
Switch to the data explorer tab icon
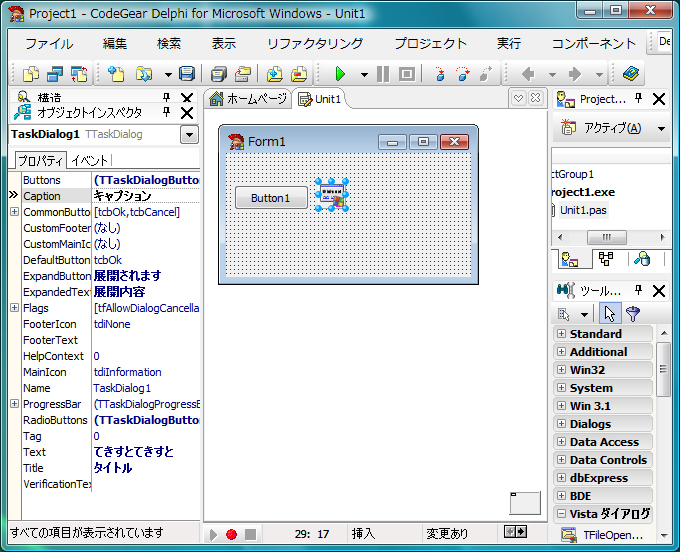coord(642,259)
